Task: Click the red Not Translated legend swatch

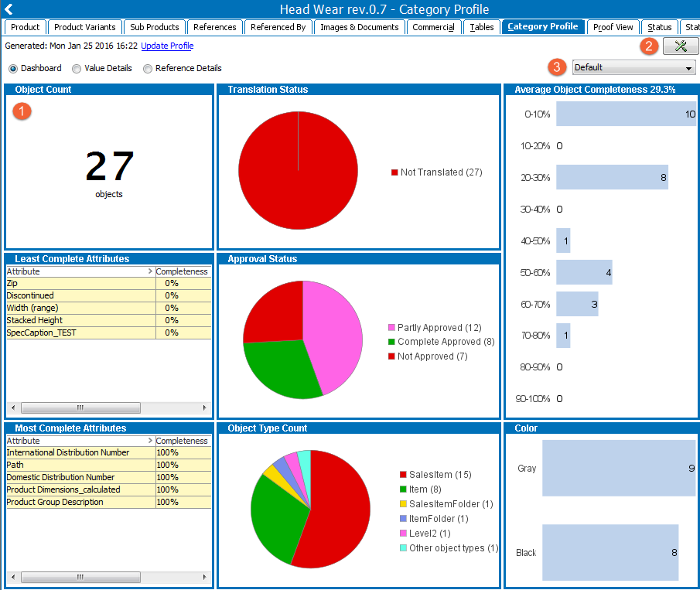Action: click(x=394, y=172)
